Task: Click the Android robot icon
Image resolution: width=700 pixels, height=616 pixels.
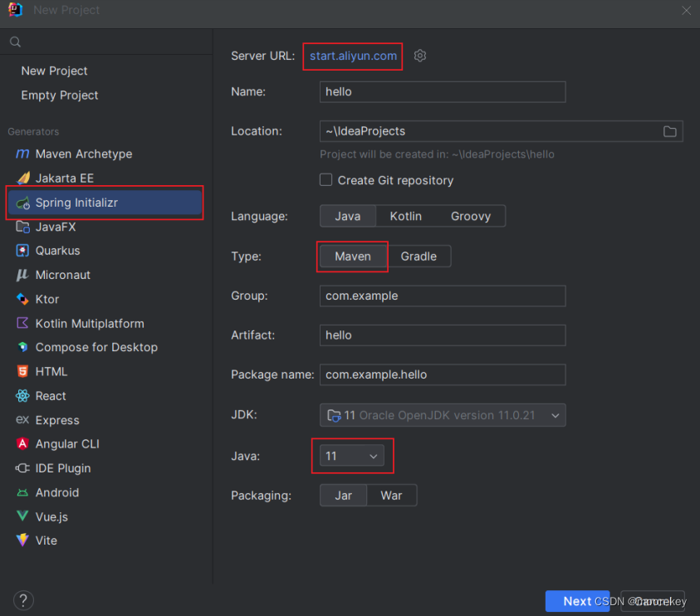Action: click(22, 492)
